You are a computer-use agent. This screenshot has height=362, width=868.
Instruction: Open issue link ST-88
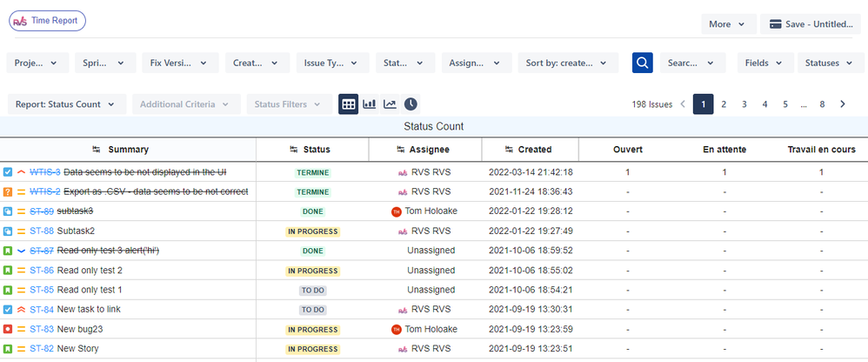tap(42, 231)
